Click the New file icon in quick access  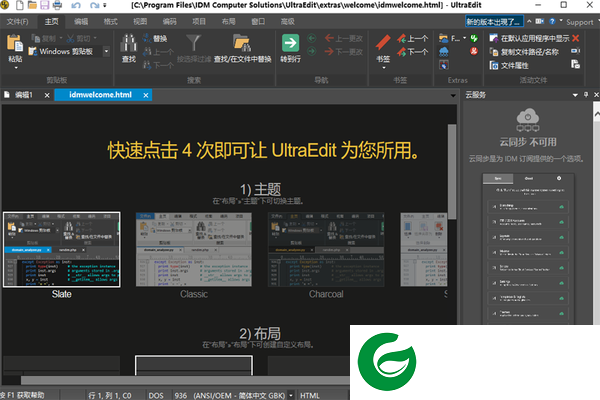click(x=20, y=5)
